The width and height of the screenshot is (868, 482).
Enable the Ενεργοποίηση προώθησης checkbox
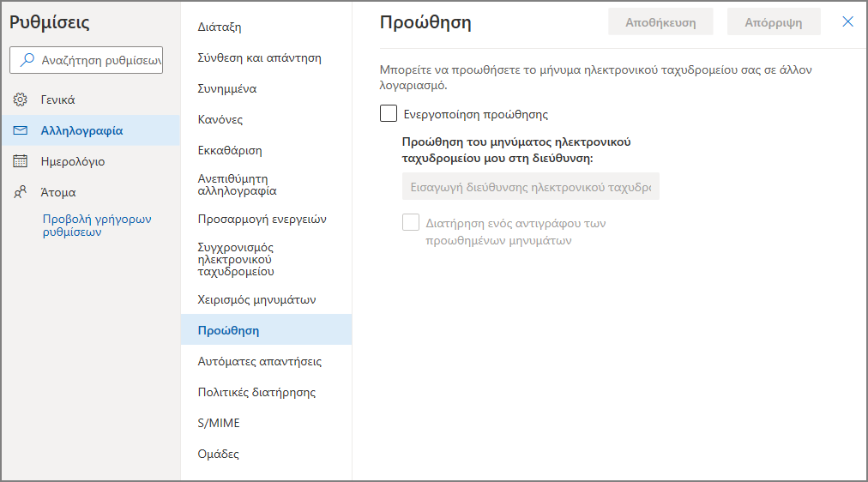pos(389,113)
